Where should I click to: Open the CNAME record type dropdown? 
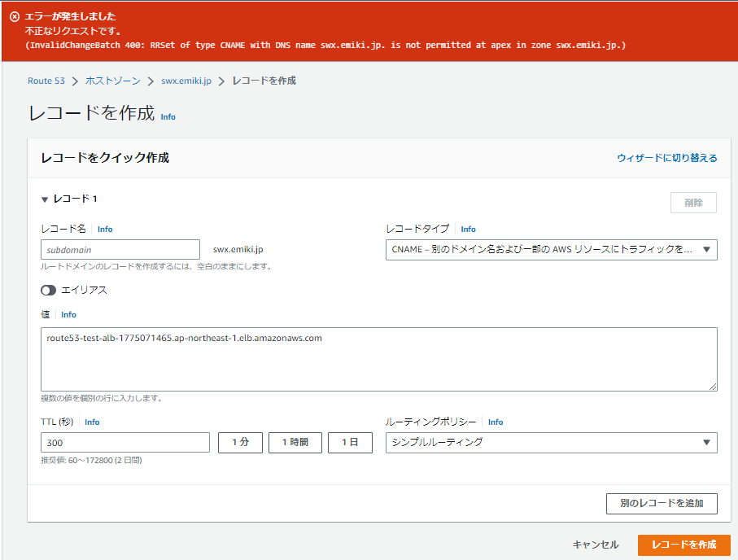(x=551, y=250)
